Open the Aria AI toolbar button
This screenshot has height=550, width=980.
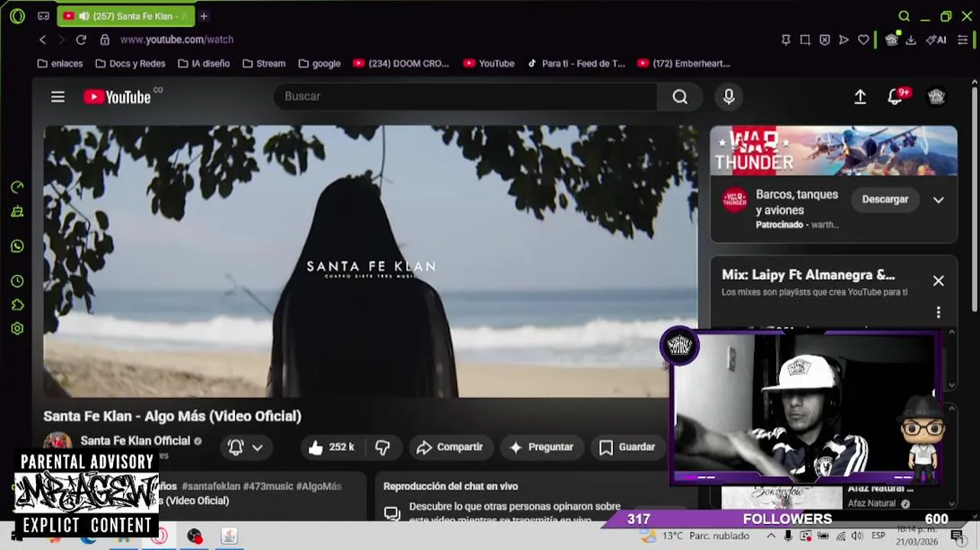(936, 40)
